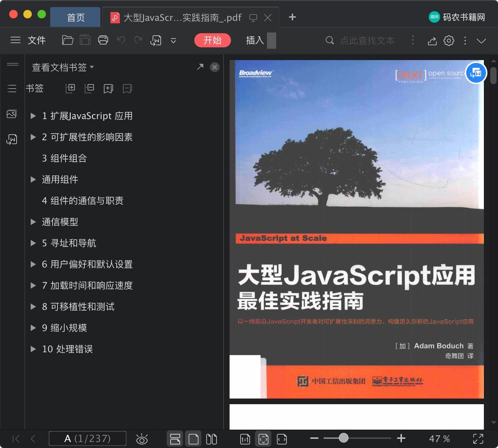Click the expand all bookmarks icon

point(70,88)
